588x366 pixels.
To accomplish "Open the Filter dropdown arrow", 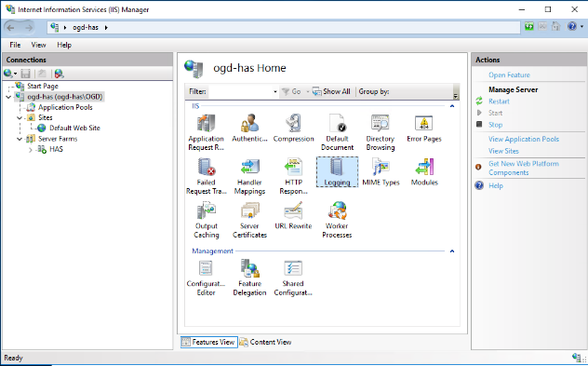I will tap(274, 91).
